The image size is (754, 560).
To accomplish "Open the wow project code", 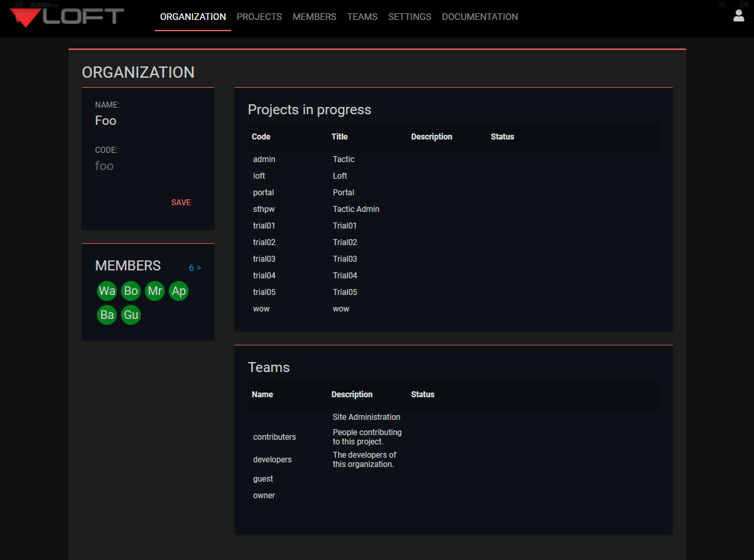I will [x=261, y=309].
